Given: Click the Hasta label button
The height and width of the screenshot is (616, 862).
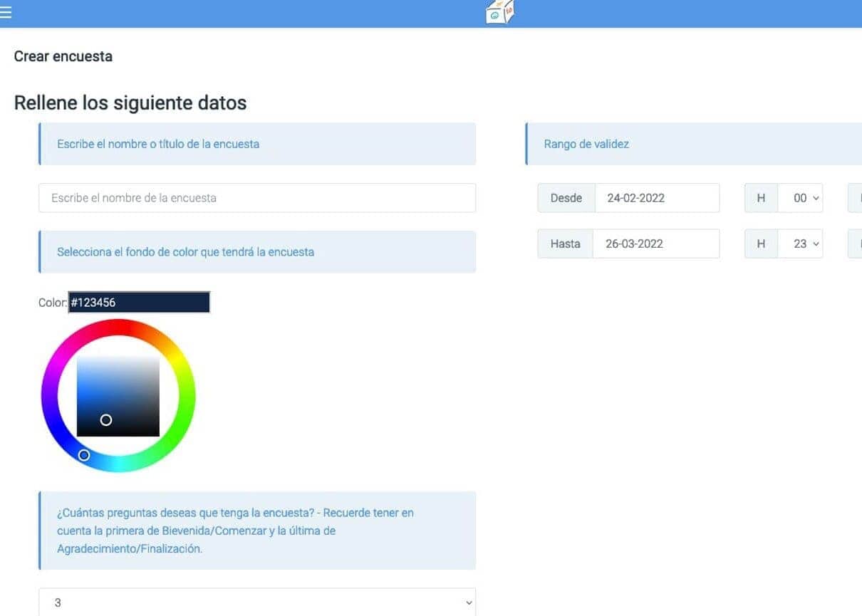Looking at the screenshot, I should point(565,244).
